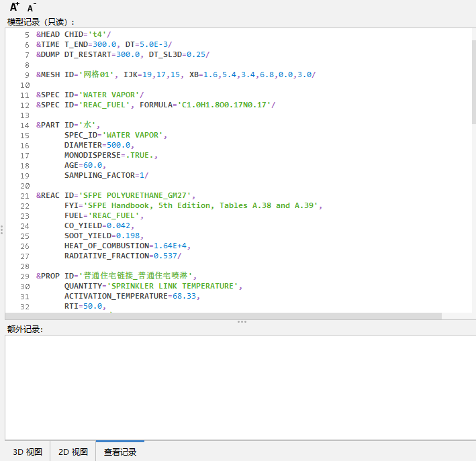This screenshot has height=461, width=476.
Task: Switch to the 2D 视图 tab
Action: [x=73, y=452]
